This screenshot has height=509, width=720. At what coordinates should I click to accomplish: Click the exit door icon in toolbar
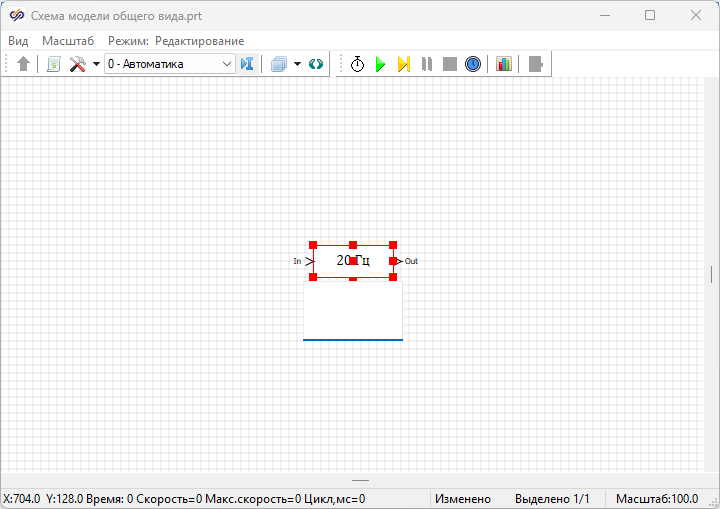coord(536,64)
